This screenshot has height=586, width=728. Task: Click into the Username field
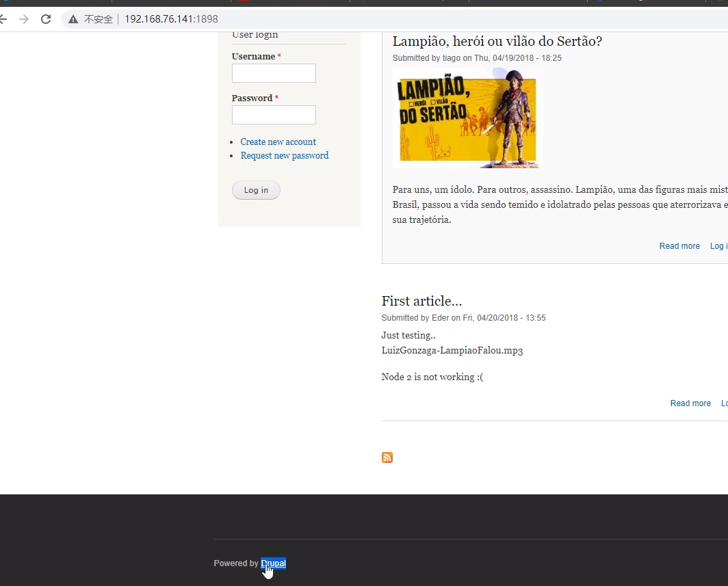pos(274,73)
